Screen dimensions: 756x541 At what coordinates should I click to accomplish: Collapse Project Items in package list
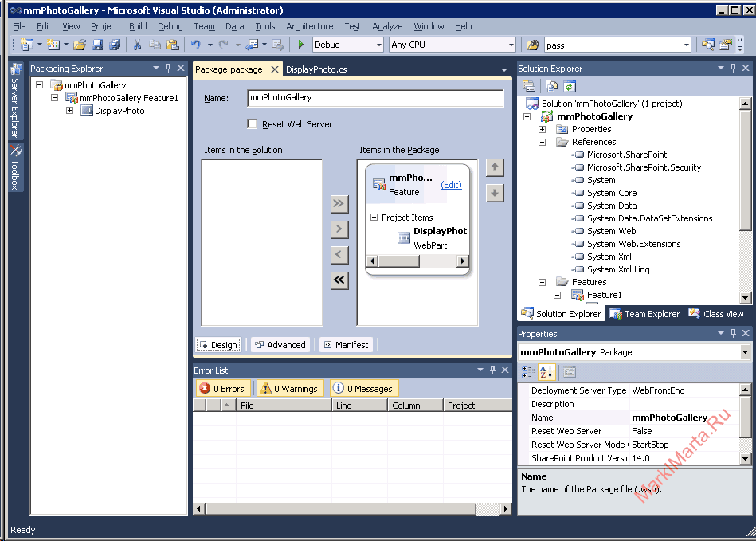pyautogui.click(x=374, y=217)
